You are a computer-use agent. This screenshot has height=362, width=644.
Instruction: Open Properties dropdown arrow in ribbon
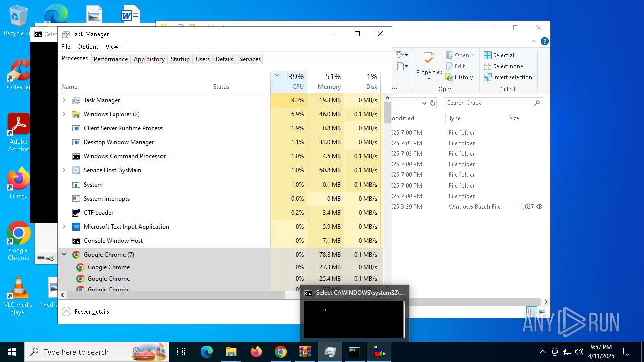tap(429, 79)
